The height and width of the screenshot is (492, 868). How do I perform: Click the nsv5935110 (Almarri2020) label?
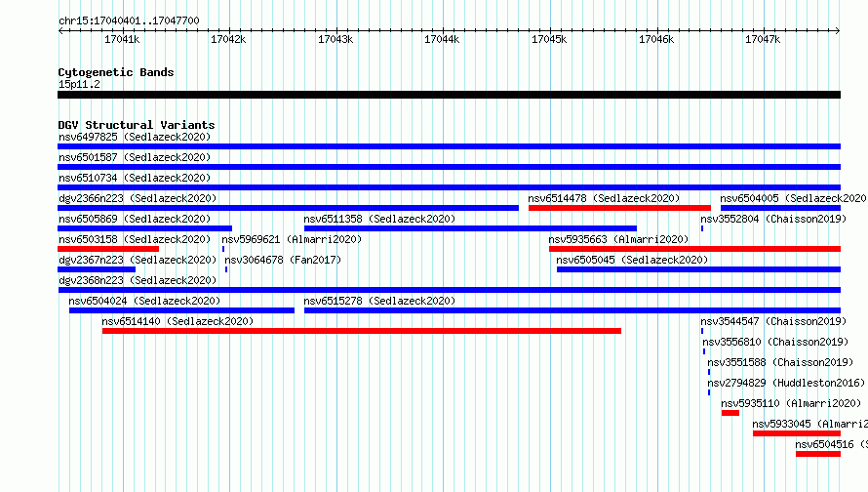tap(791, 403)
